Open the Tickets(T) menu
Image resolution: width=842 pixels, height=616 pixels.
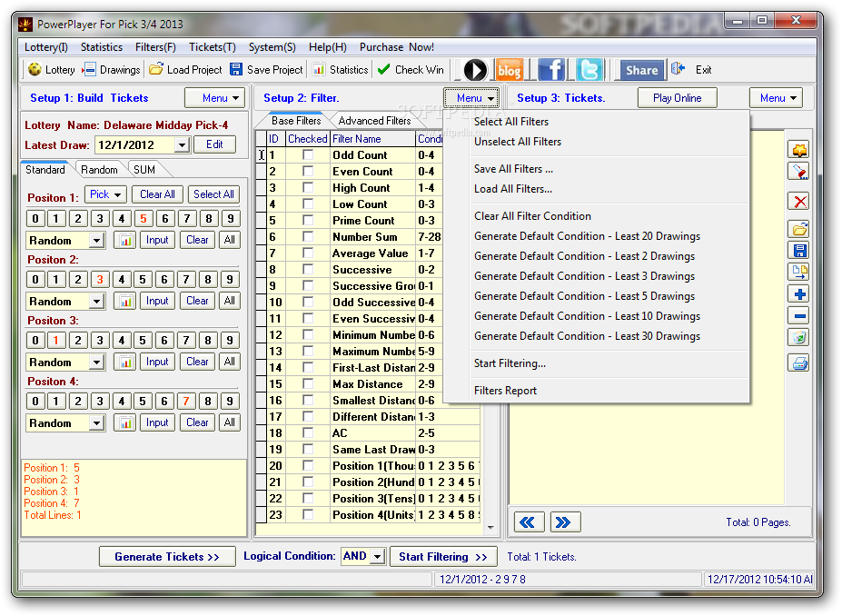click(x=213, y=47)
